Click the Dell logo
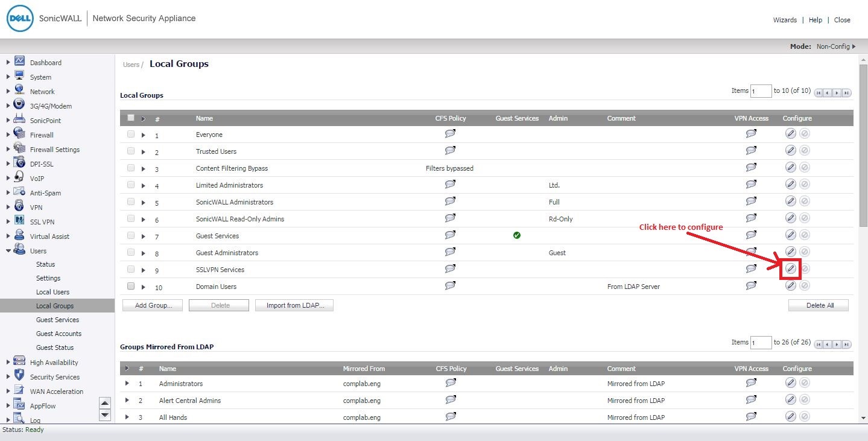 pyautogui.click(x=19, y=19)
